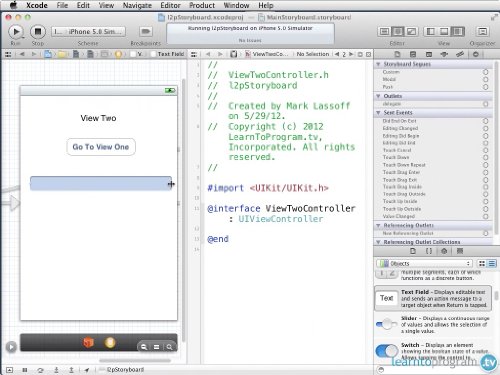Select the Standard editor mode button

coord(384,32)
